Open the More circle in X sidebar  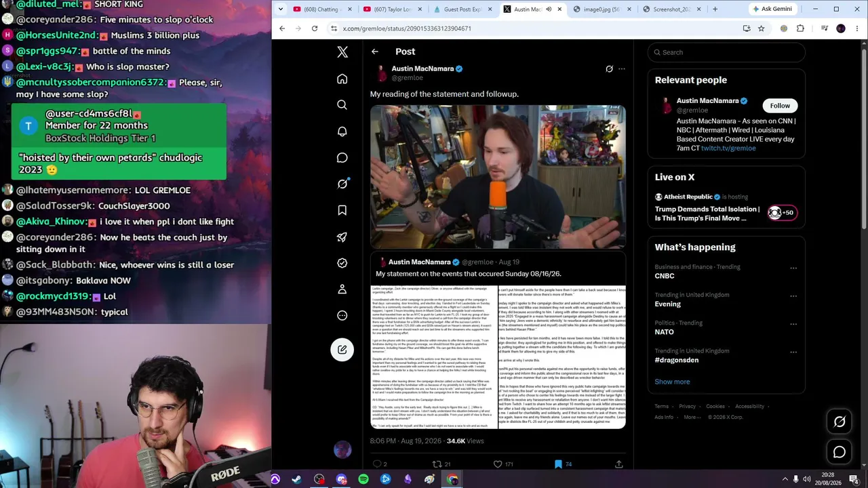[x=342, y=315]
